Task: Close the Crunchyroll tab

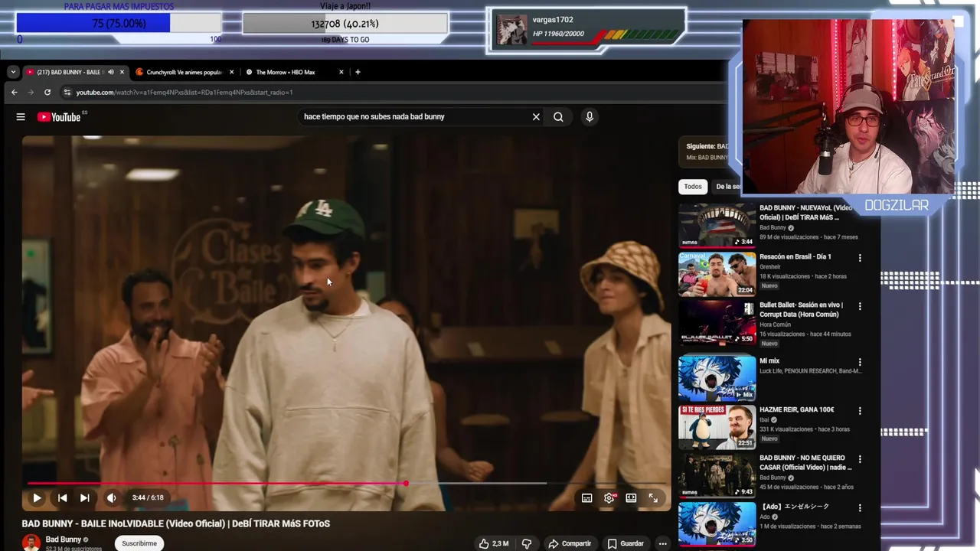Action: click(231, 72)
